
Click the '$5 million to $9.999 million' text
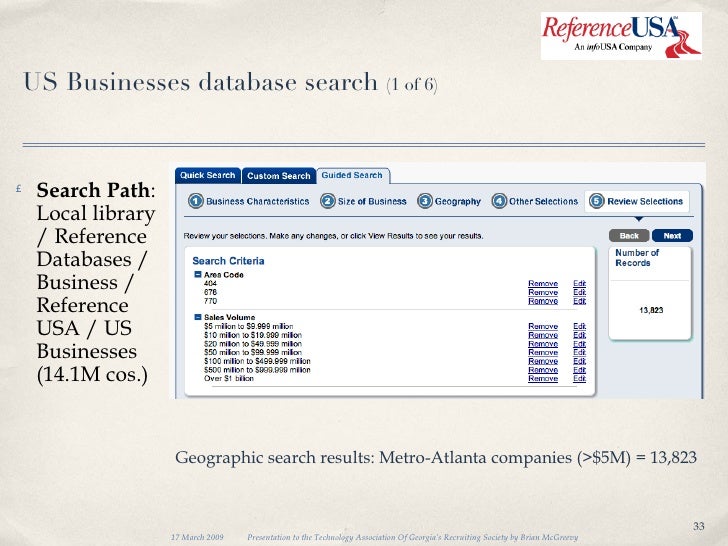248,326
